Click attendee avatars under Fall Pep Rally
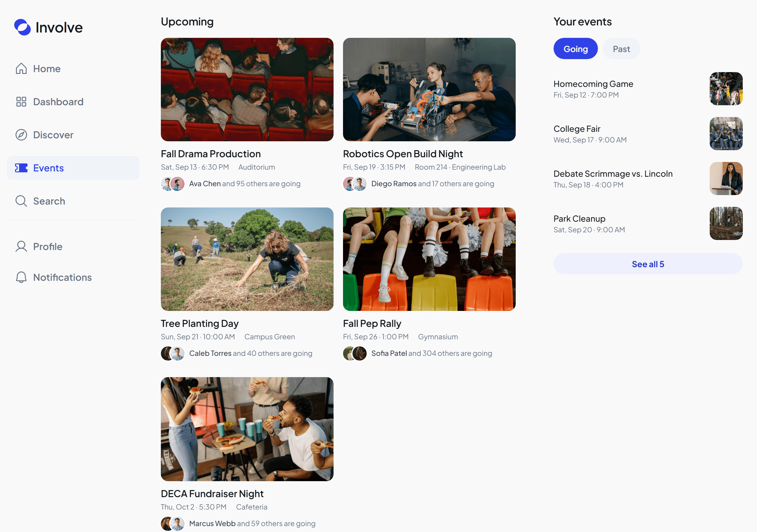Image resolution: width=757 pixels, height=532 pixels. pos(355,354)
